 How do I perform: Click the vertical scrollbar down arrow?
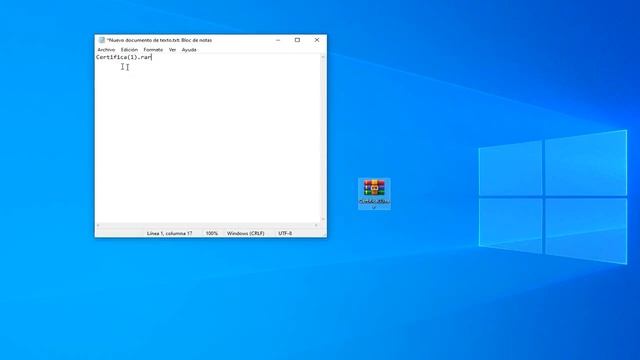pos(323,220)
